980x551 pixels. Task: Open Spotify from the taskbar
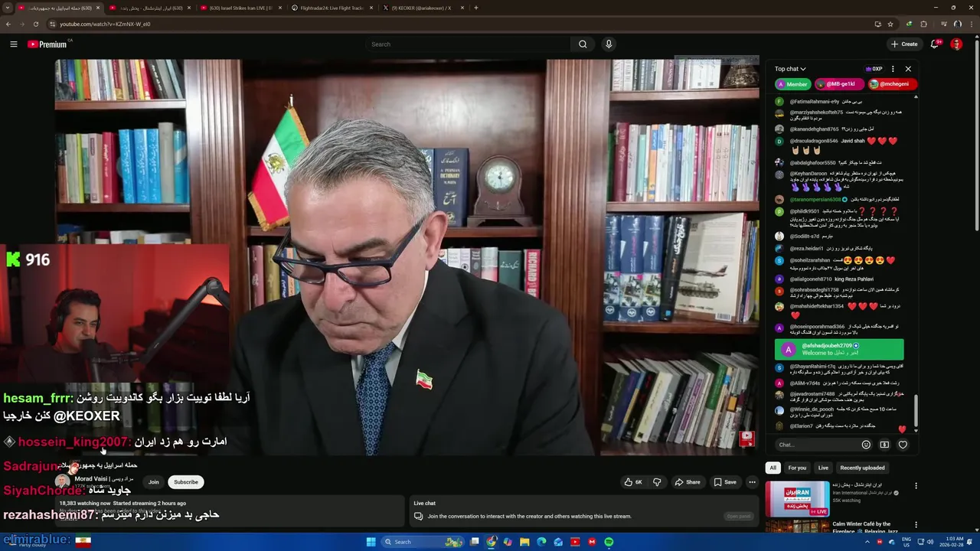[x=609, y=542]
